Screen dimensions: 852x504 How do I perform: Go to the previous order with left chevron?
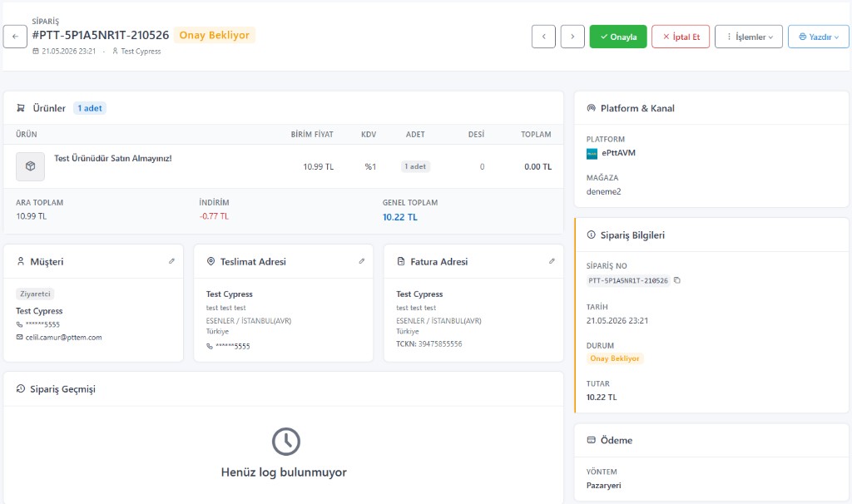coord(543,37)
